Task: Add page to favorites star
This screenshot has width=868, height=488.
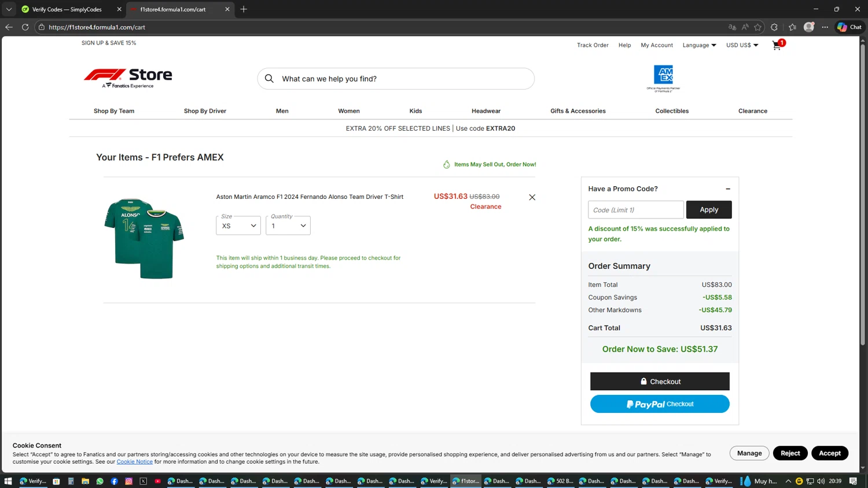Action: pyautogui.click(x=757, y=27)
